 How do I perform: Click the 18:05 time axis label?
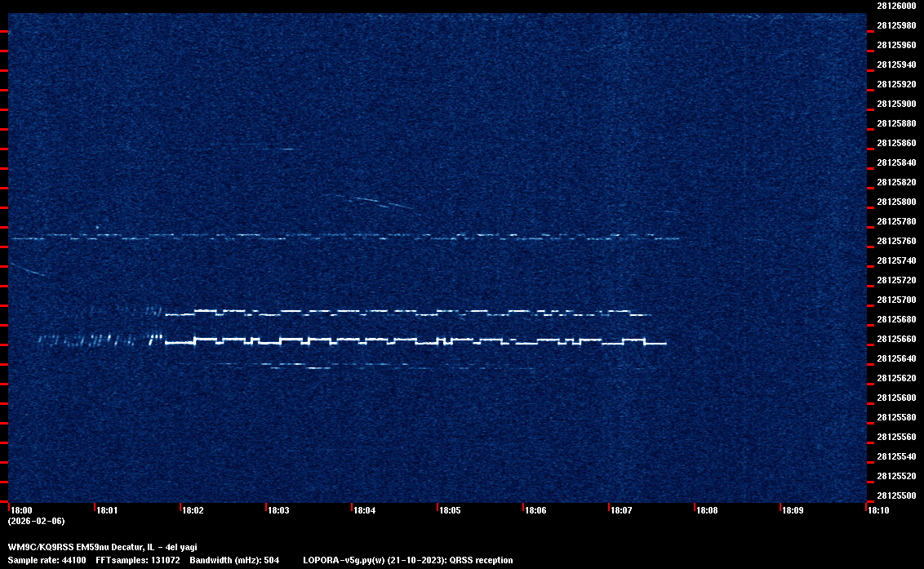450,510
